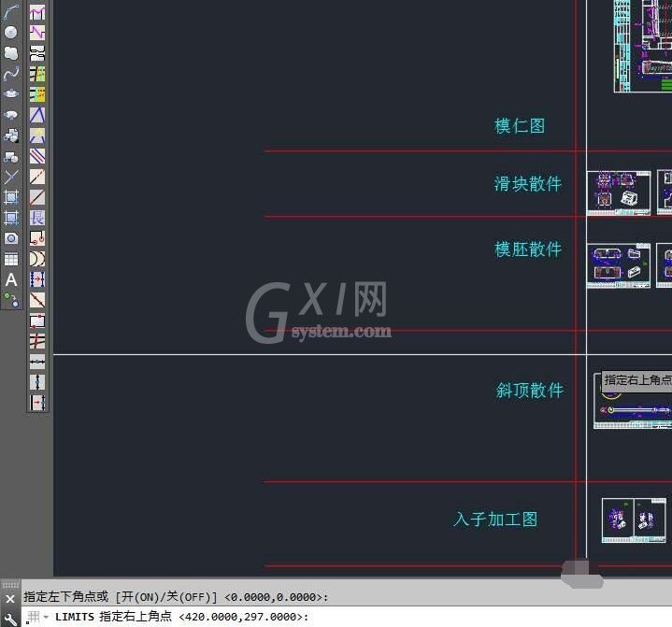Click the rectangle with two circles icon
Viewport: 672px width, 627px height.
(37, 238)
